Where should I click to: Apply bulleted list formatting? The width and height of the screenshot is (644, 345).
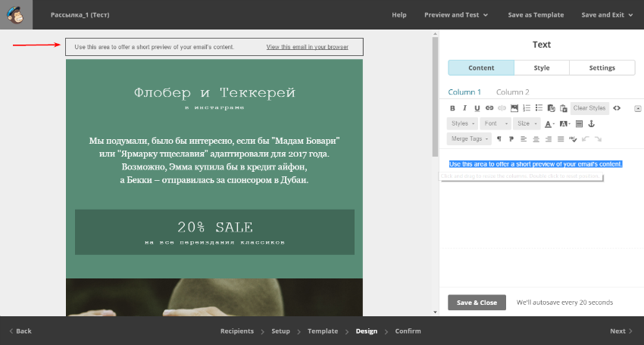(x=539, y=108)
